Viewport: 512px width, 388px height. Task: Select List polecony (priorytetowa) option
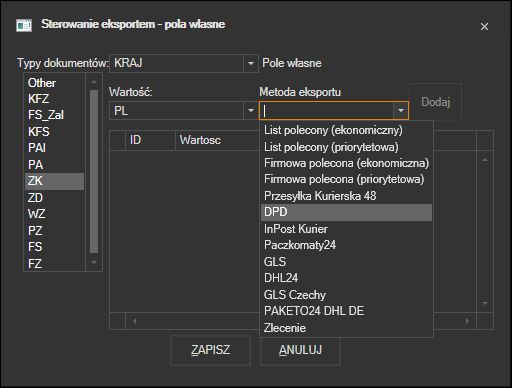pos(346,147)
